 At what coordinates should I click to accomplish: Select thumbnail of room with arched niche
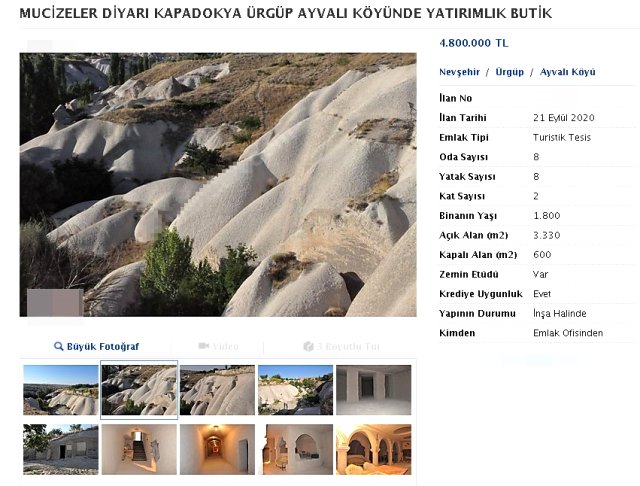pos(295,449)
